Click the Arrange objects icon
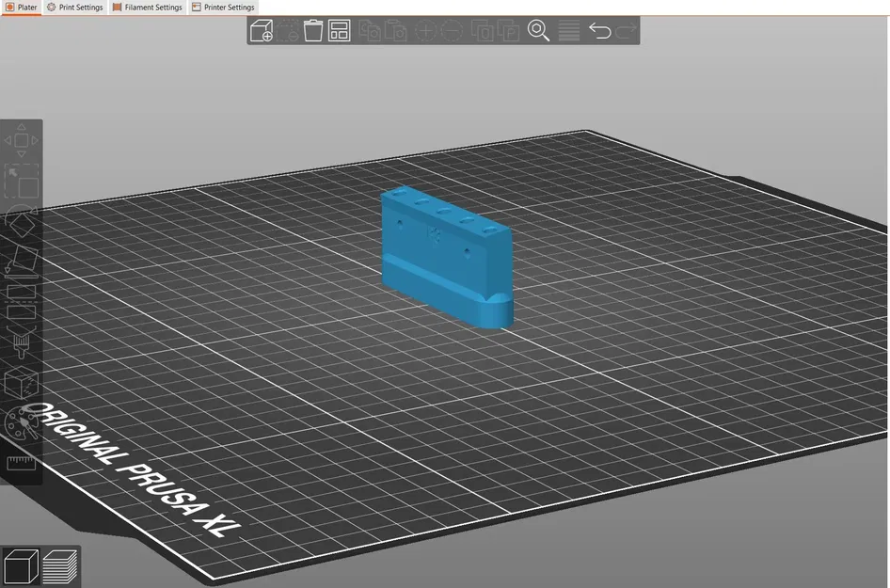Image resolution: width=890 pixels, height=588 pixels. (x=340, y=31)
